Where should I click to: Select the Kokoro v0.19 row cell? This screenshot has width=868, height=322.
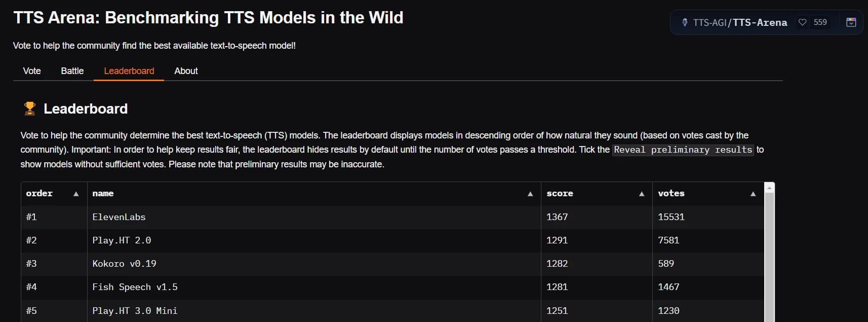(x=124, y=264)
